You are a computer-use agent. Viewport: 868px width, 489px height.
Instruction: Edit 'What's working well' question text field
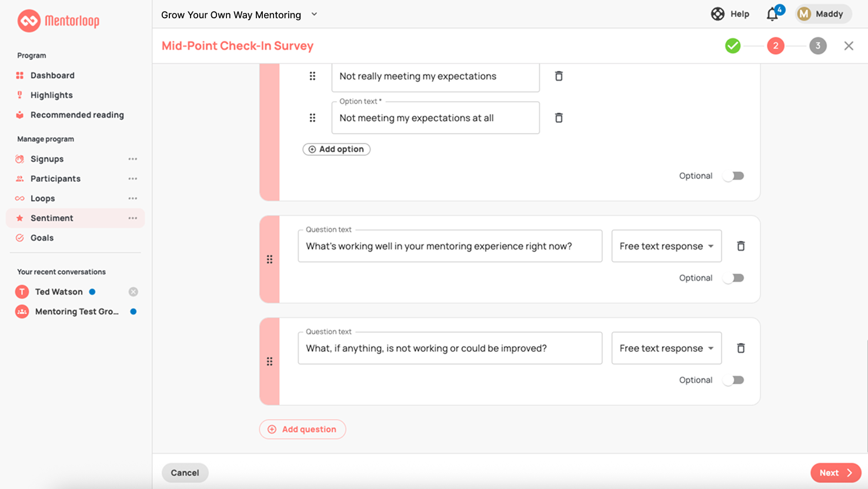click(x=450, y=246)
